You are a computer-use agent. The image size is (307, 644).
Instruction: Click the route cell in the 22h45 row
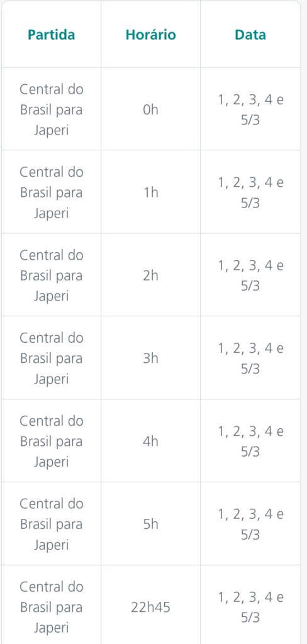(52, 604)
